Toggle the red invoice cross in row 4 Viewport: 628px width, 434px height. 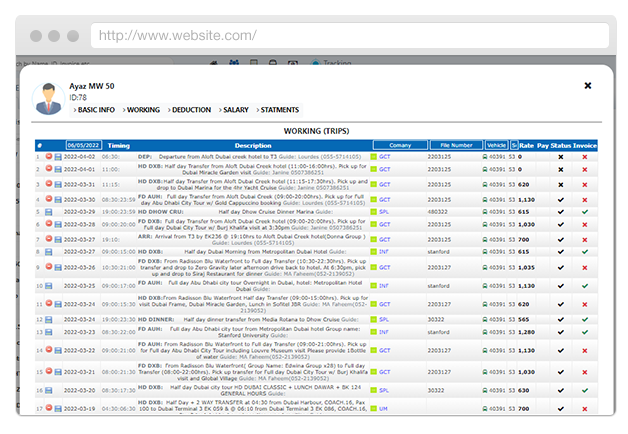pos(584,198)
